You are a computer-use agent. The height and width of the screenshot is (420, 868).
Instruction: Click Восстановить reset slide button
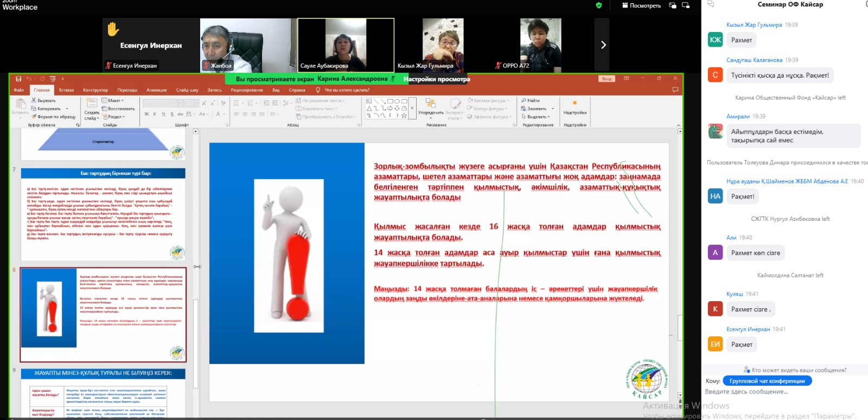click(118, 109)
